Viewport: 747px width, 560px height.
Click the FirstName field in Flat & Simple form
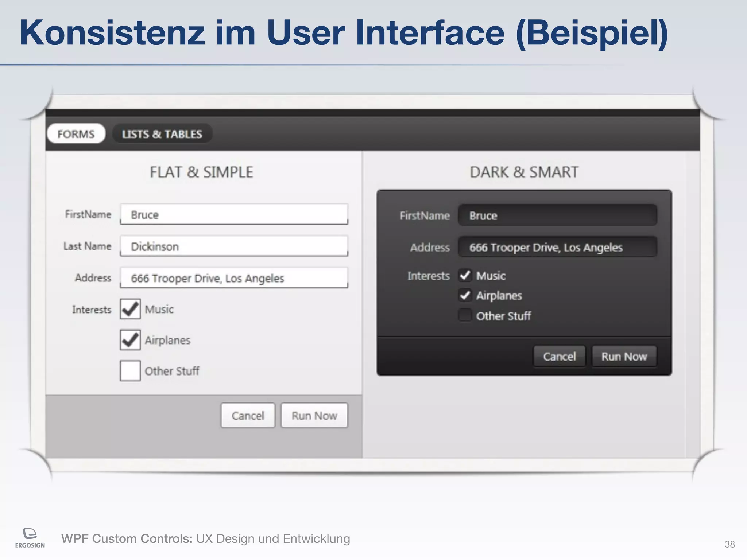(234, 214)
